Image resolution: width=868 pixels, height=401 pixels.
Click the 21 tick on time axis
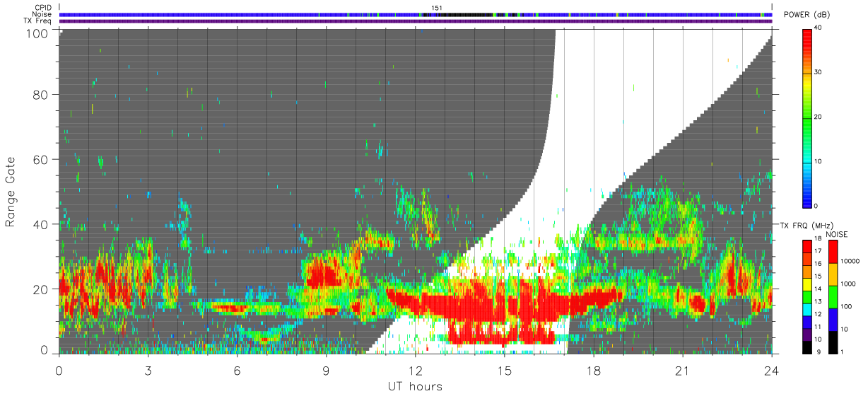click(x=682, y=370)
